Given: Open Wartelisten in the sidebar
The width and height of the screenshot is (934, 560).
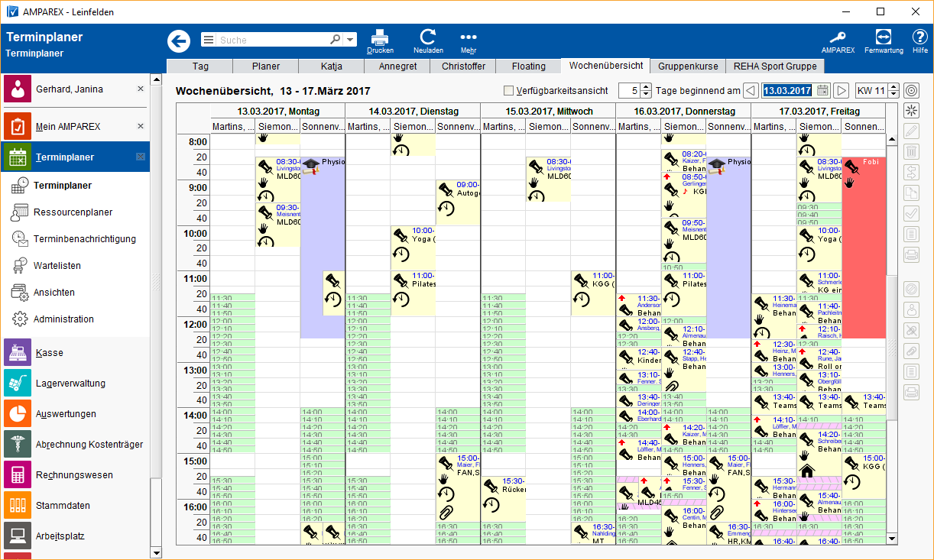Looking at the screenshot, I should click(x=57, y=266).
